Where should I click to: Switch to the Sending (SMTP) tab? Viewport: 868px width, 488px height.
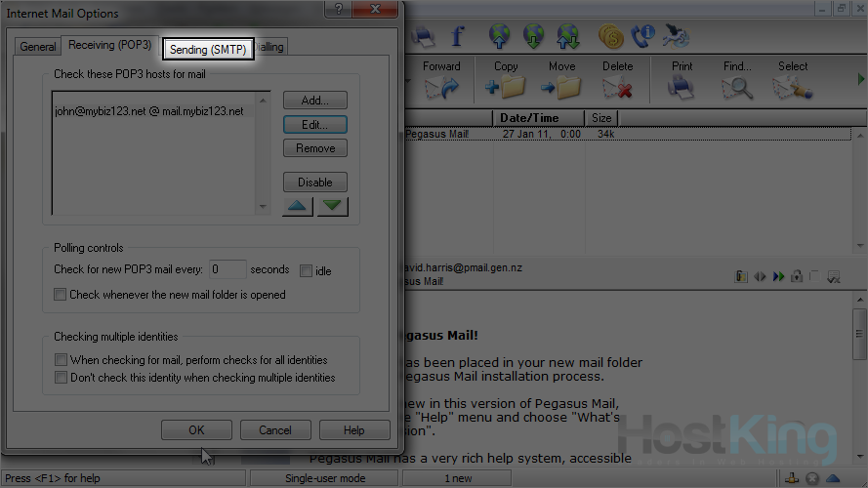point(209,48)
